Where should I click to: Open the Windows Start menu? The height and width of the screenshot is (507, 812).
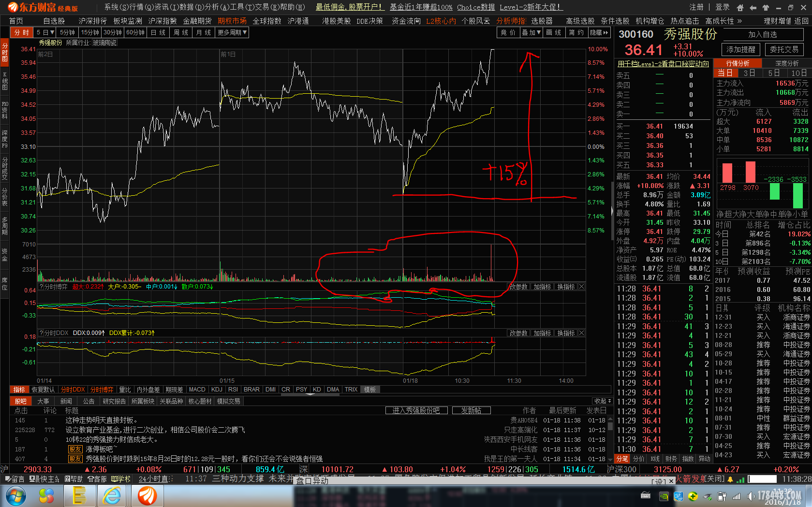click(15, 495)
